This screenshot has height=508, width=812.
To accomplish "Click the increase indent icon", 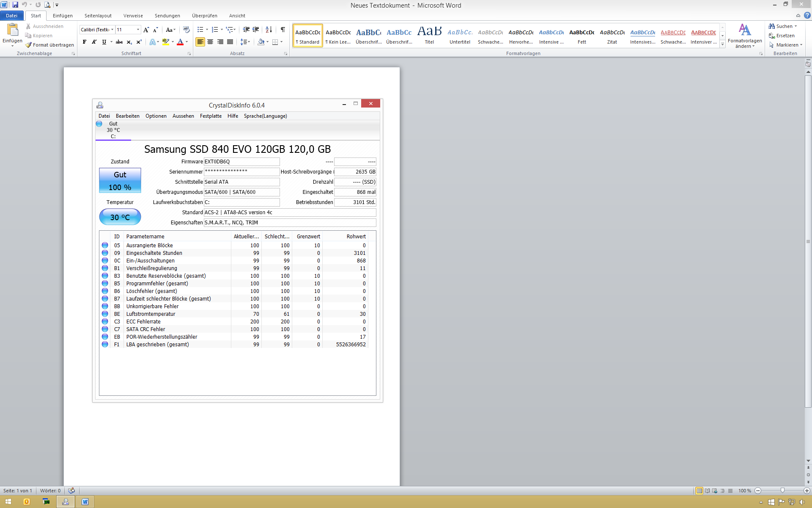I will 256,30.
